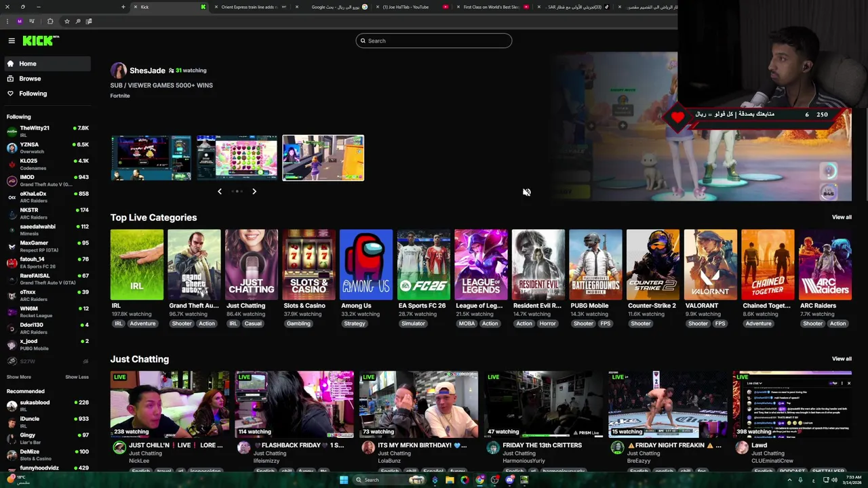Open KLO25 in the Following list
Screen dimensions: 868x488
47,164
